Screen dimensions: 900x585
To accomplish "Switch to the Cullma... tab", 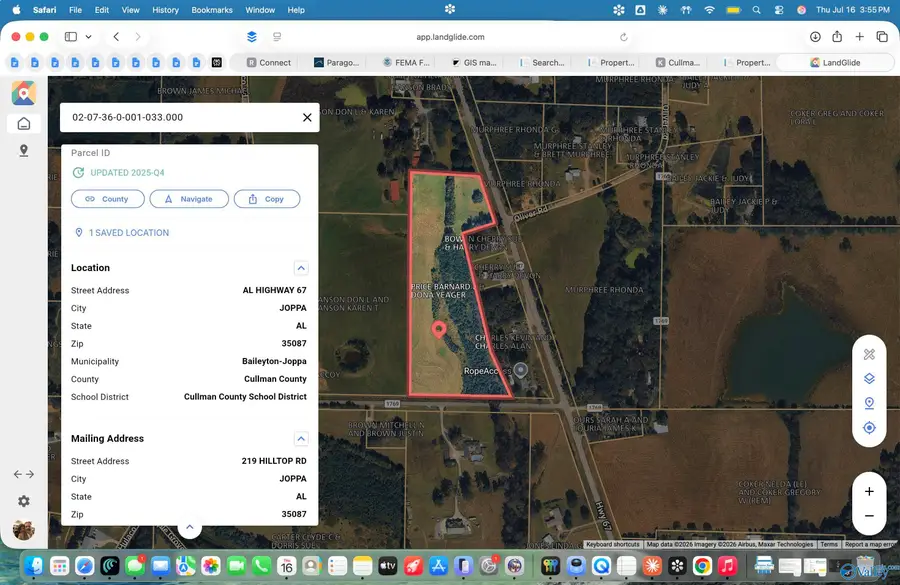I will coord(678,63).
